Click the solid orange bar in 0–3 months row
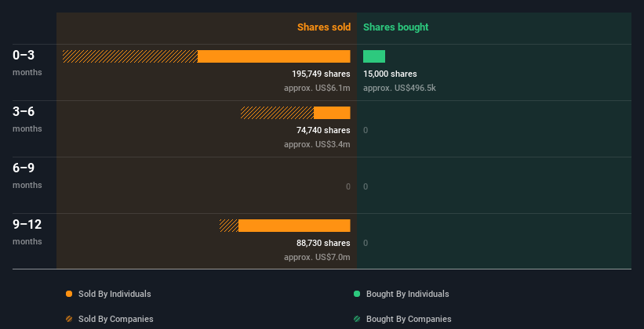644x329 pixels. 274,56
